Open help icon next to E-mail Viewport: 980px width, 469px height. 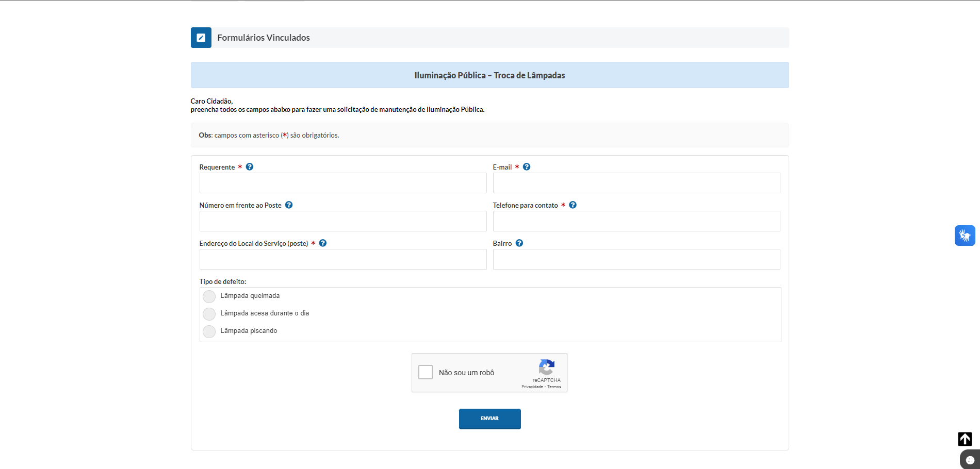tap(527, 167)
